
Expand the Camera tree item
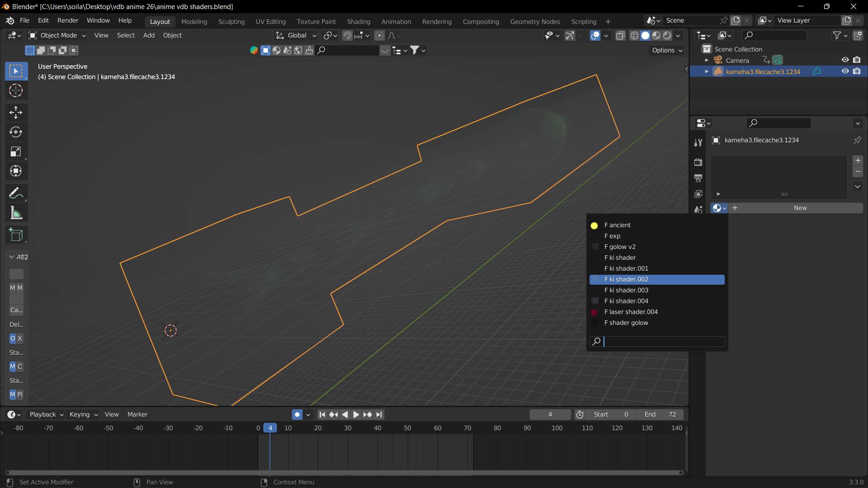707,60
